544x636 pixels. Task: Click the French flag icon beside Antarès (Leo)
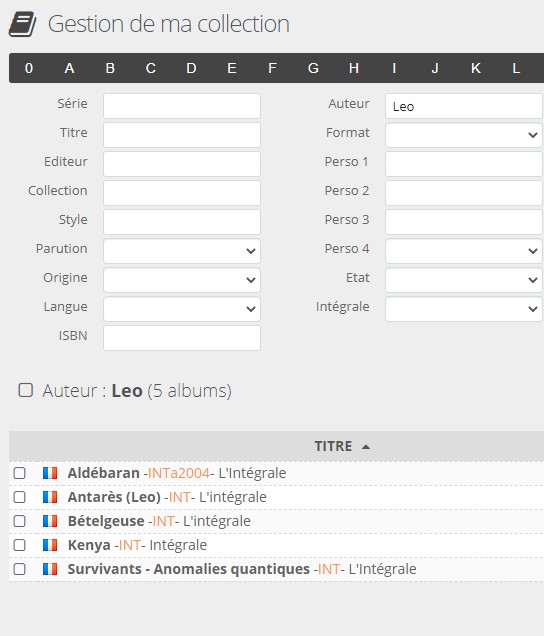click(50, 497)
